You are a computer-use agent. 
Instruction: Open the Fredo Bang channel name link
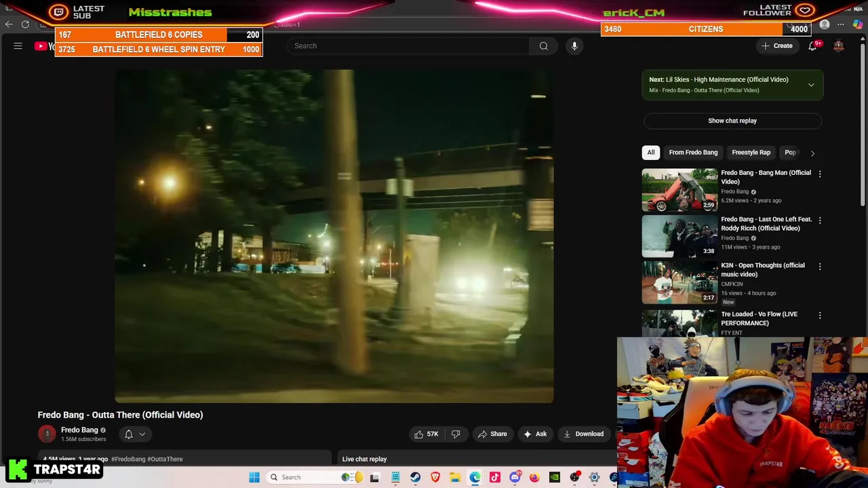(80, 430)
